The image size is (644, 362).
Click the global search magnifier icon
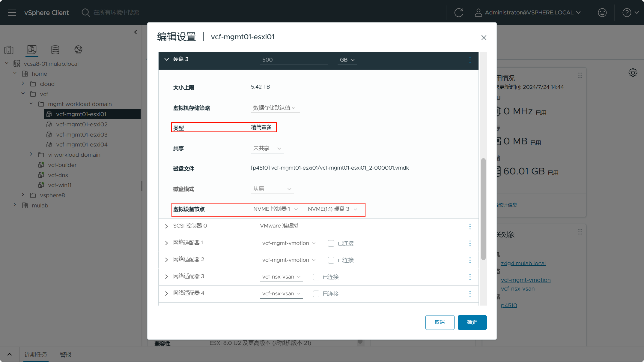(86, 13)
